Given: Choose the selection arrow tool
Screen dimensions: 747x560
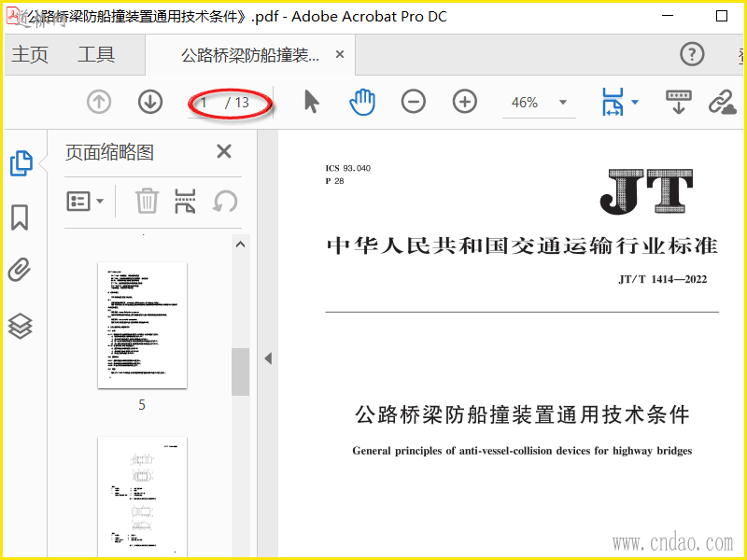Looking at the screenshot, I should tap(312, 102).
